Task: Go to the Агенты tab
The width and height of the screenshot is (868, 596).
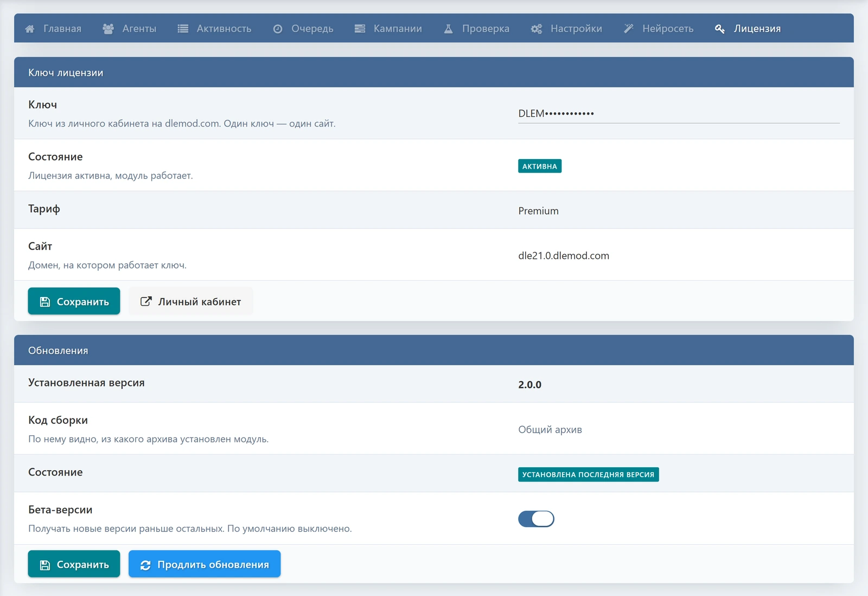Action: click(130, 29)
